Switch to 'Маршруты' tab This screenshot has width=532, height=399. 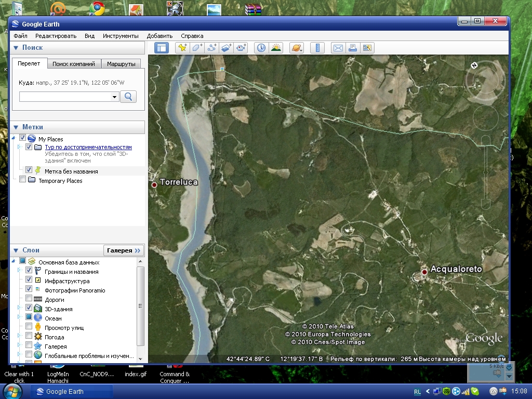(x=121, y=64)
